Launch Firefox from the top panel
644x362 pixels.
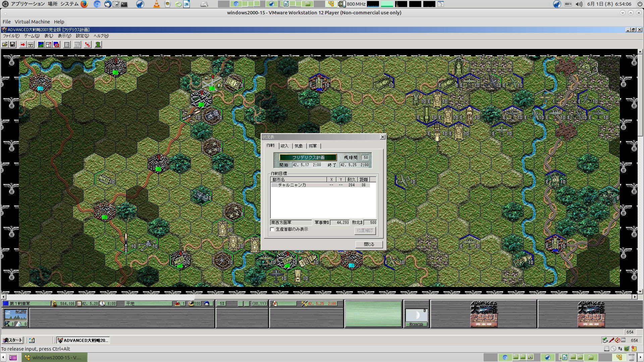(84, 4)
